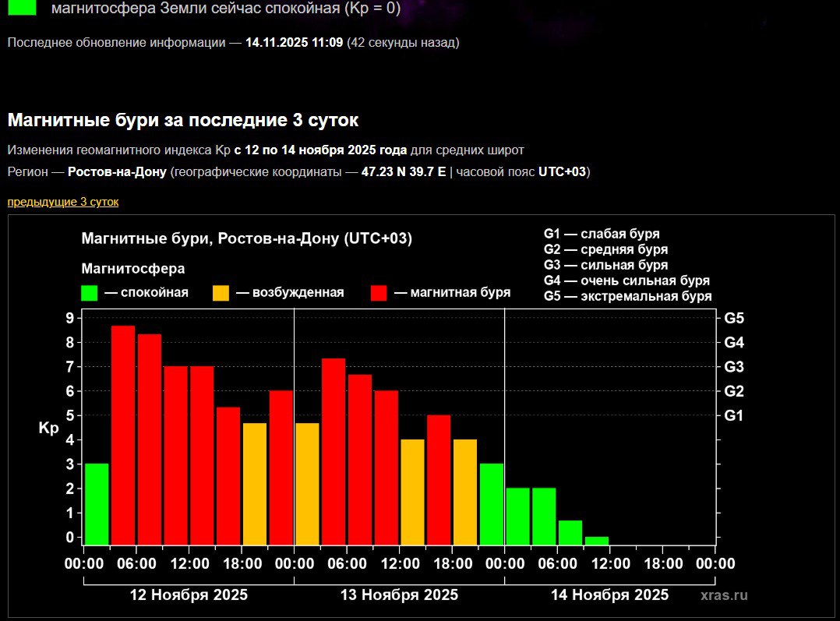Image resolution: width=840 pixels, height=621 pixels.
Task: Click the 'Магнитные бури за последние 3 суток' heading
Action: (x=183, y=121)
